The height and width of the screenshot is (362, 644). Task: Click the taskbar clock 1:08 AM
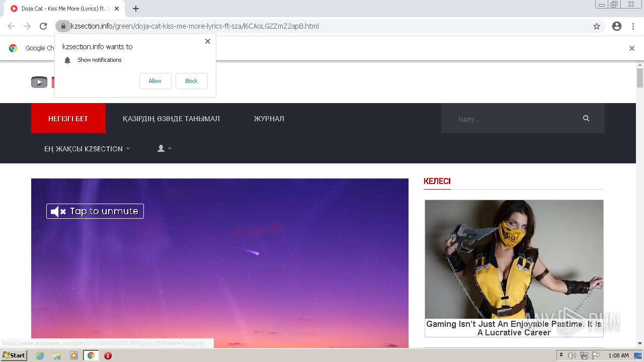coord(618,355)
